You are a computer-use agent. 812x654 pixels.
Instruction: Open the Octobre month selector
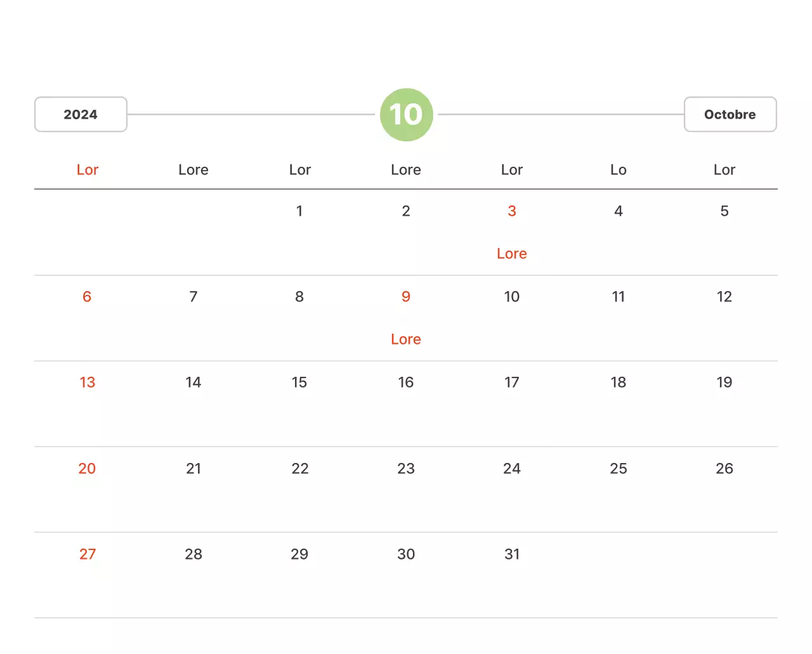click(730, 115)
